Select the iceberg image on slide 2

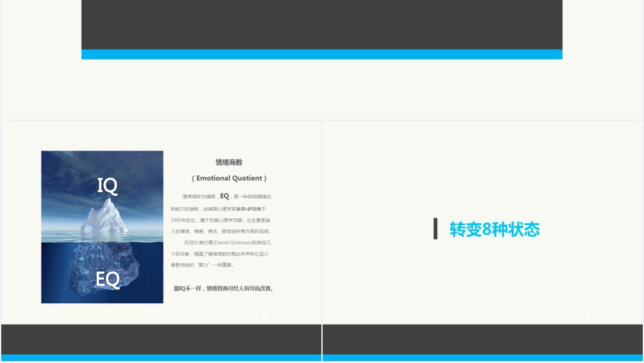(x=102, y=226)
